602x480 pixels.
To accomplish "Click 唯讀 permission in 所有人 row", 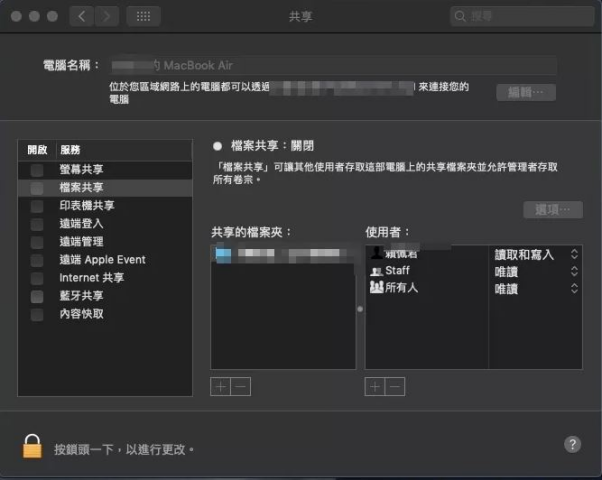I will click(506, 288).
